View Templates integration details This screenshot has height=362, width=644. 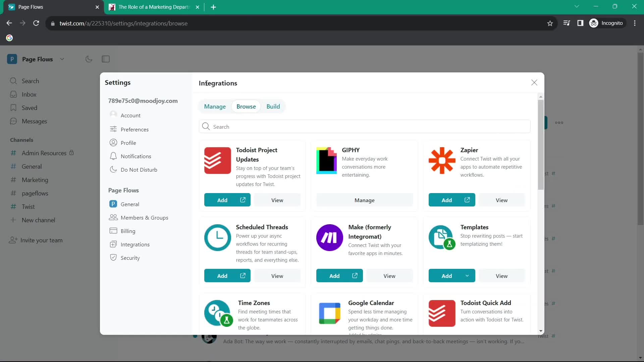tap(501, 276)
